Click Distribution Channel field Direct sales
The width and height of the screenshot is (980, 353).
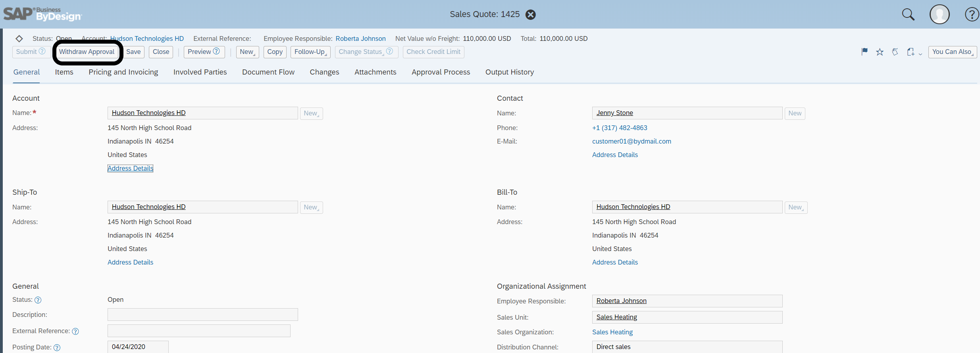coord(687,347)
